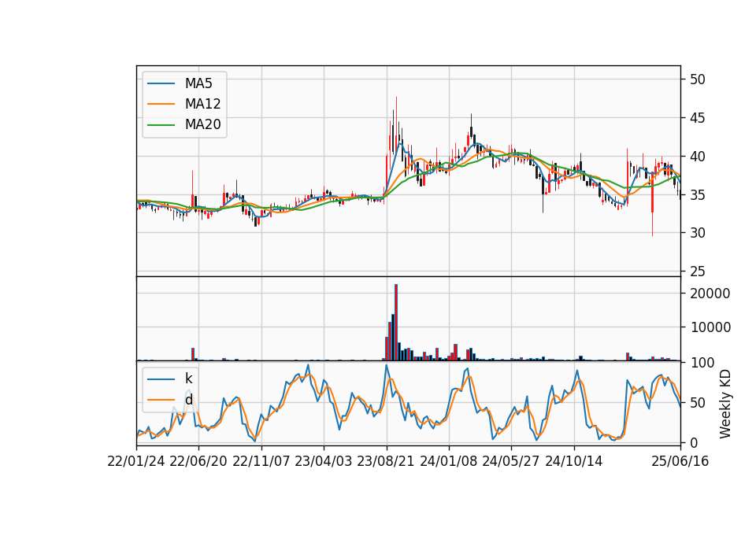The width and height of the screenshot is (756, 543).
Task: Click the 23/08/21 date tick label
Action: click(386, 462)
